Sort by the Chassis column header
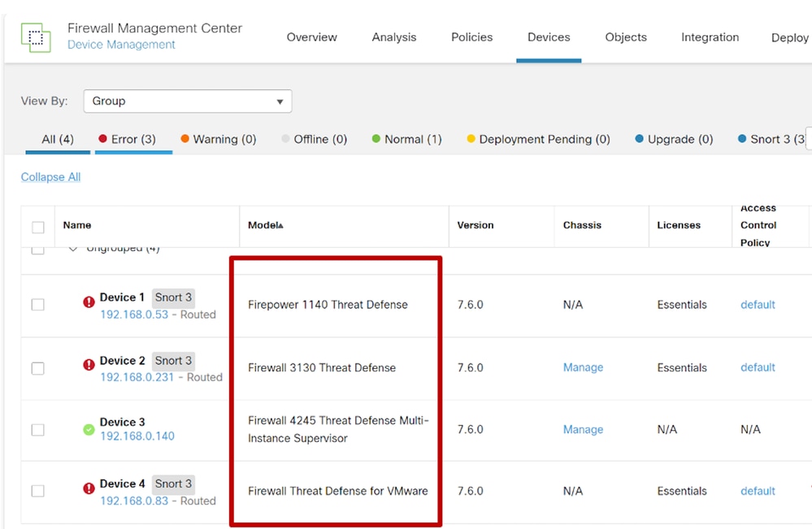This screenshot has width=812, height=529. 582,225
